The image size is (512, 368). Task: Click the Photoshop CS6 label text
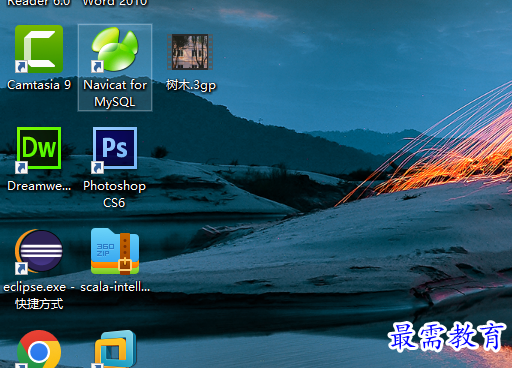tap(114, 194)
